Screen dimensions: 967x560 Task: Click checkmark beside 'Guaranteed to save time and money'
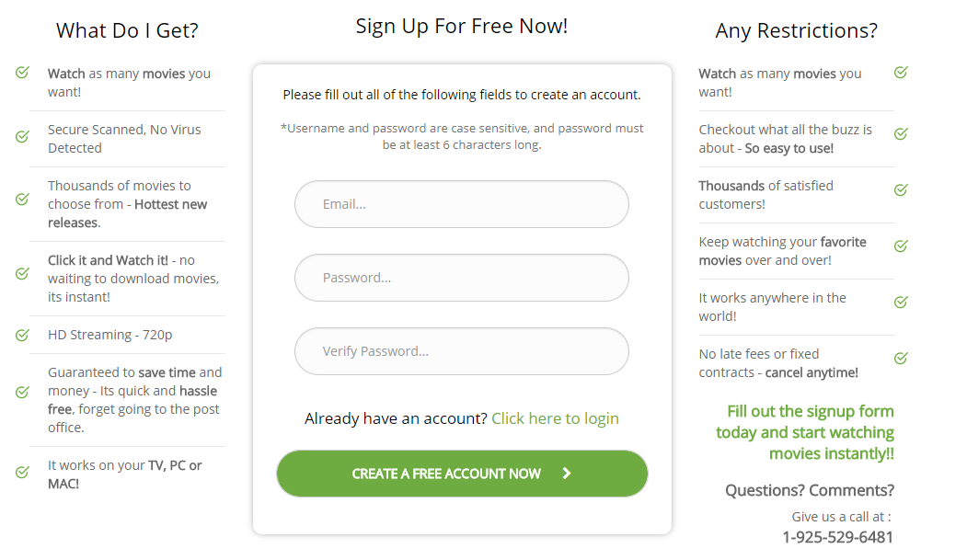tap(22, 392)
